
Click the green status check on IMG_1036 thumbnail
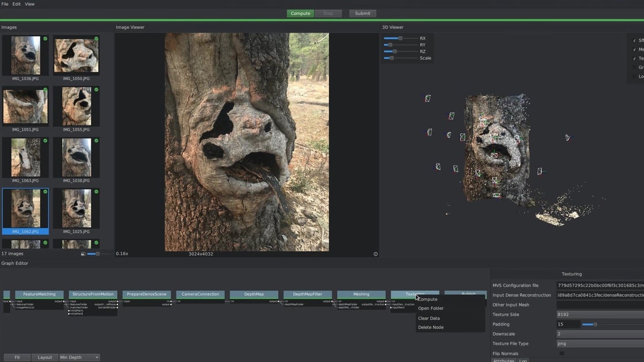[x=46, y=38]
